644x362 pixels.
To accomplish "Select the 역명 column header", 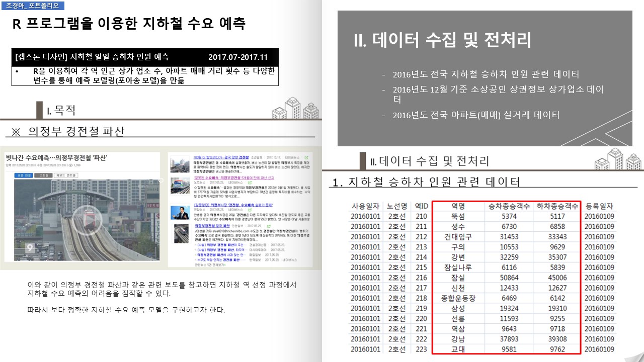I will 457,206.
